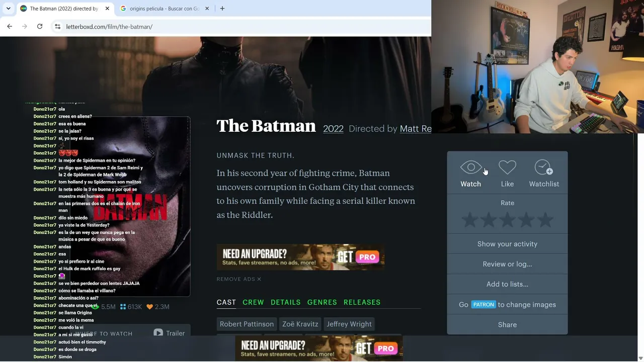Switch to the GENRES tab
Screen dimensions: 644x362
click(x=322, y=302)
